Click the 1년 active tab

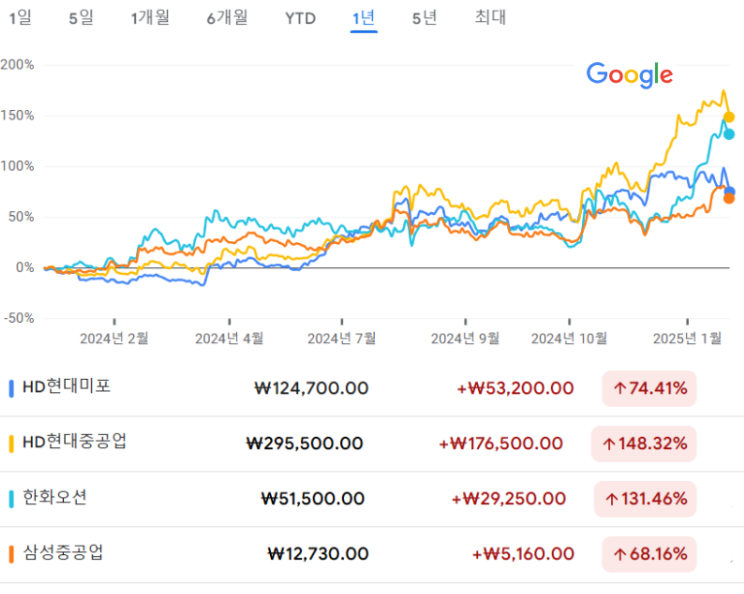tap(363, 18)
